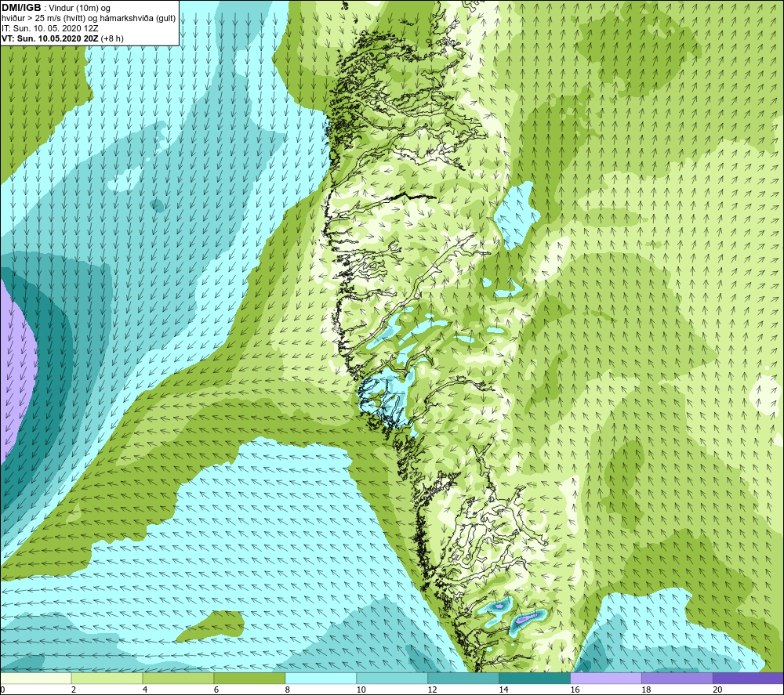Screen dimensions: 784x695
Task: Click the 12–14 m/s teal legend swatch
Action: coord(463,678)
